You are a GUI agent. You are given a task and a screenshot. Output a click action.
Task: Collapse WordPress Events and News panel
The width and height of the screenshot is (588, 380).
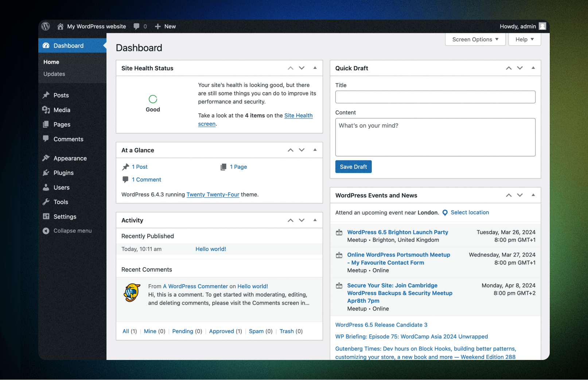[x=533, y=195]
